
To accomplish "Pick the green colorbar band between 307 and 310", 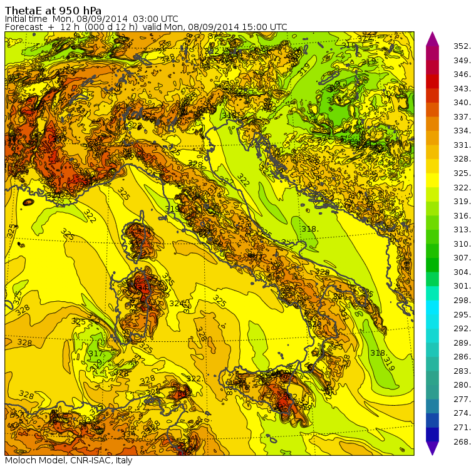I will coord(432,251).
